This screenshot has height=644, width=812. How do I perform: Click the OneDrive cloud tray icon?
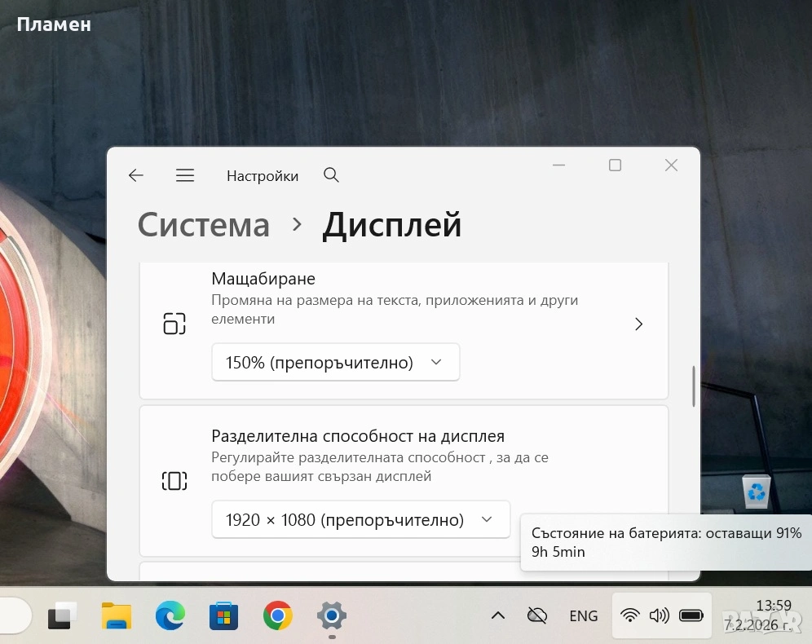click(536, 615)
